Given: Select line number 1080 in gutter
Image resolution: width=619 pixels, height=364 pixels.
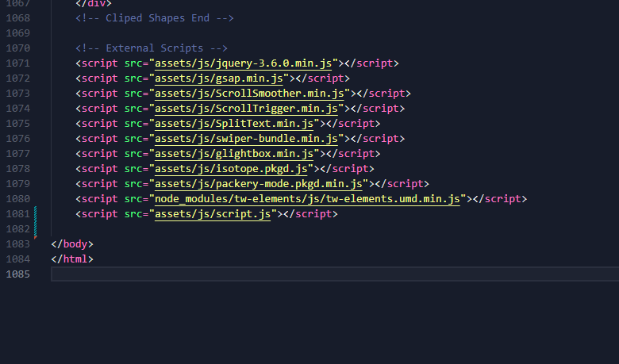Looking at the screenshot, I should [17, 199].
